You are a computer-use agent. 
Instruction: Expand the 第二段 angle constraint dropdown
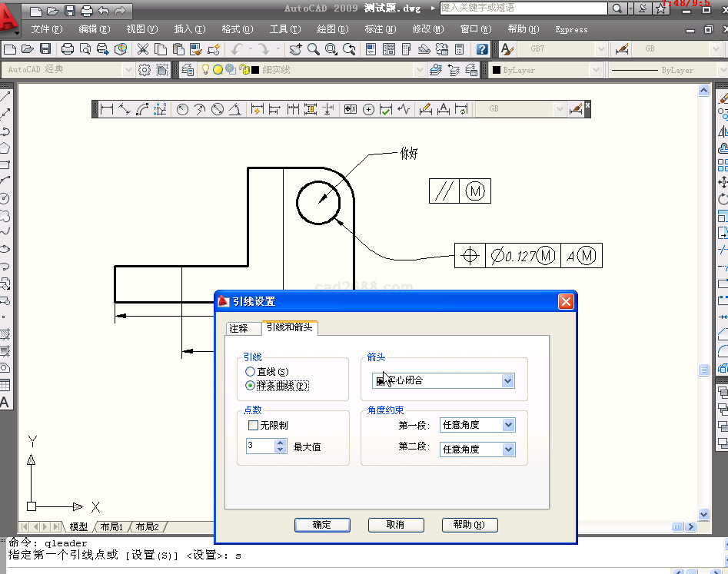click(507, 450)
